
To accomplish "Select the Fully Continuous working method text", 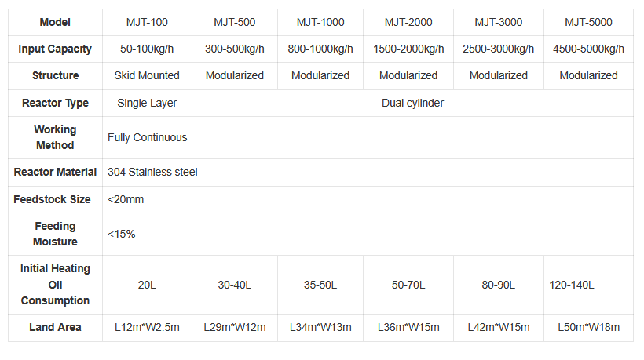I will point(148,137).
